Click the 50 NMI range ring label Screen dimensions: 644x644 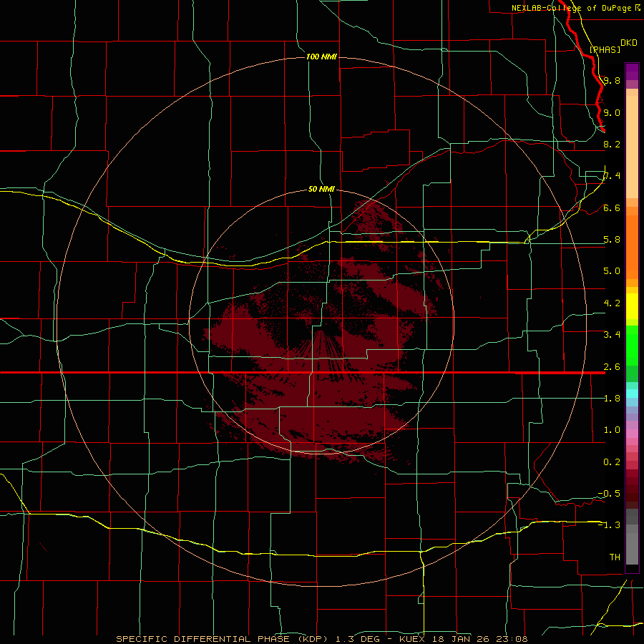321,189
